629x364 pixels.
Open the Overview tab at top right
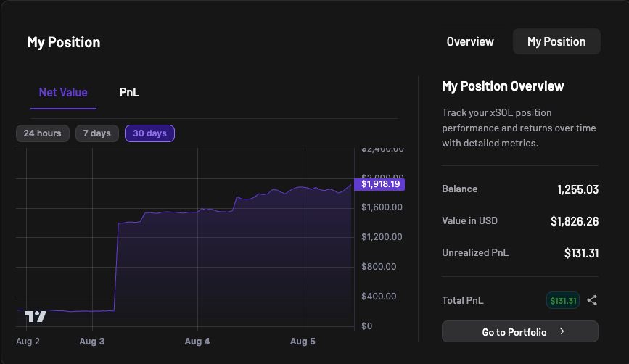[x=470, y=41]
